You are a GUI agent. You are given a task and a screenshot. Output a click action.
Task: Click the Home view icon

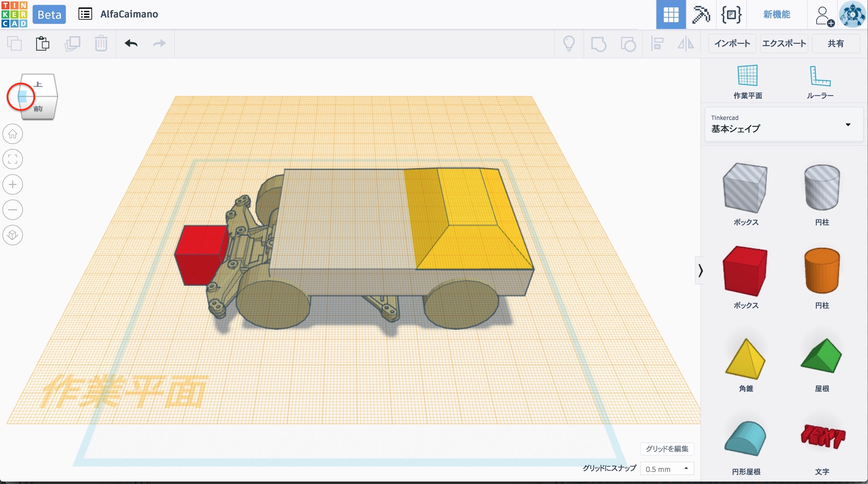[x=13, y=134]
